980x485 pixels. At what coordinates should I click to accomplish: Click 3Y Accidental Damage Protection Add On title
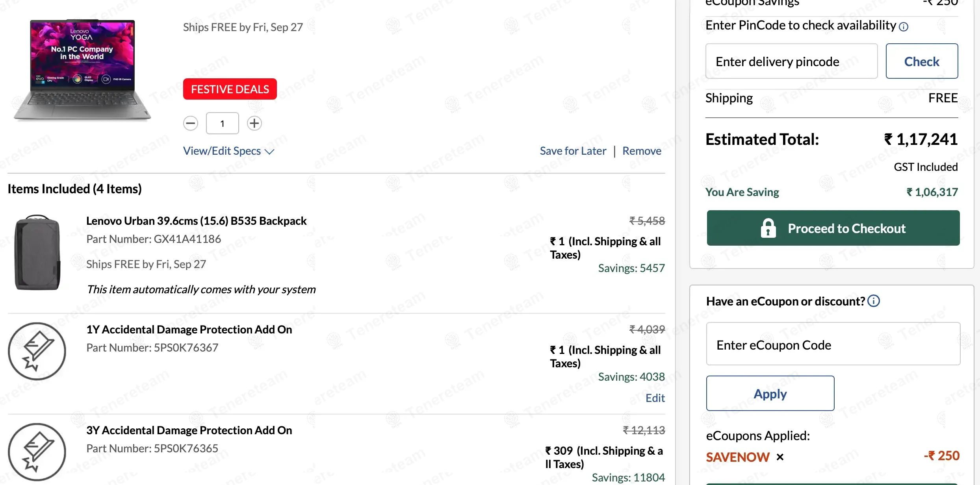[x=189, y=431]
